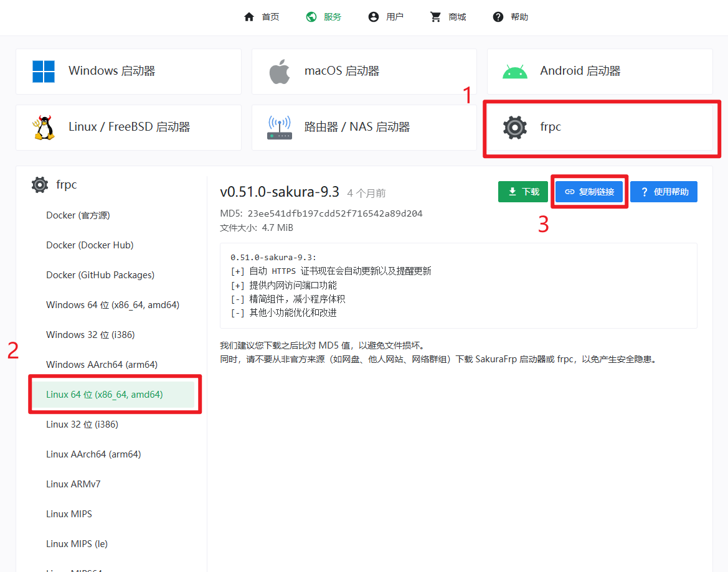Select Docker (Docker Hub) in the list
The image size is (728, 572).
coord(90,245)
